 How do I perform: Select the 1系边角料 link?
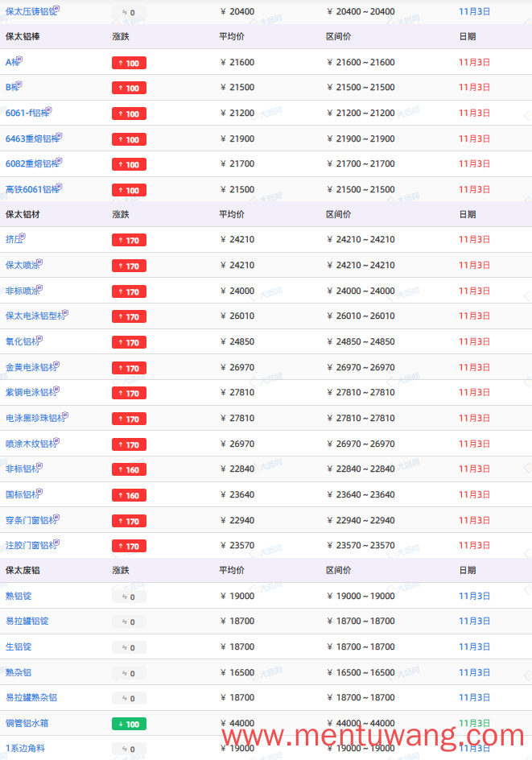click(25, 749)
